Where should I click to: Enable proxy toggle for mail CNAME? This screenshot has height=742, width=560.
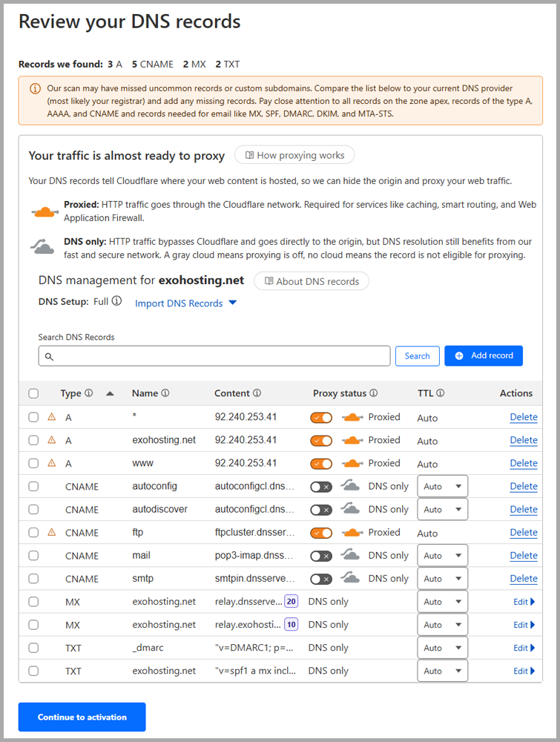[321, 556]
